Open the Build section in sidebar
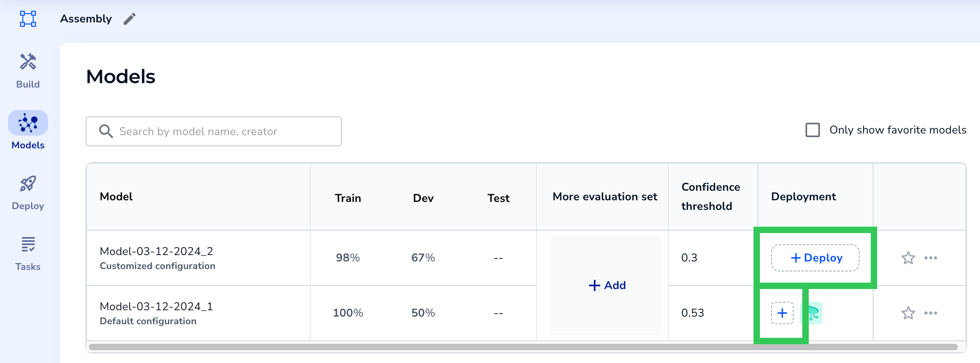The image size is (980, 363). coord(28,71)
